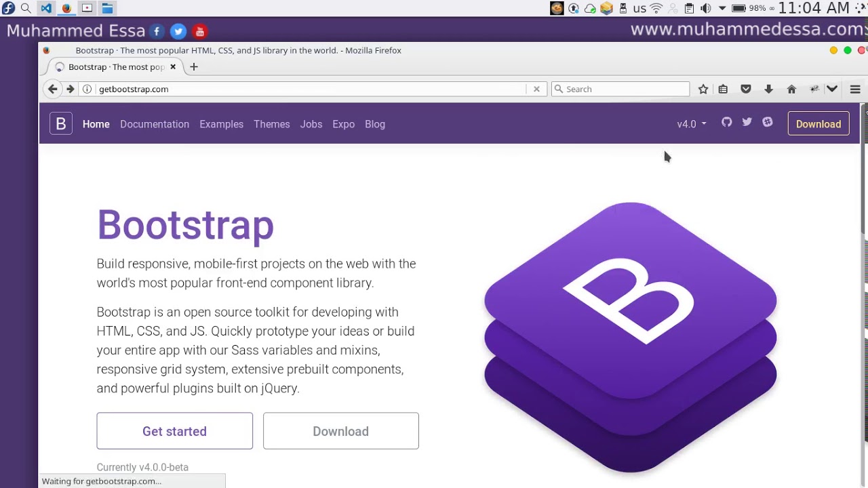Click the battery indicator in the tray
This screenshot has height=488, width=868.
[739, 8]
